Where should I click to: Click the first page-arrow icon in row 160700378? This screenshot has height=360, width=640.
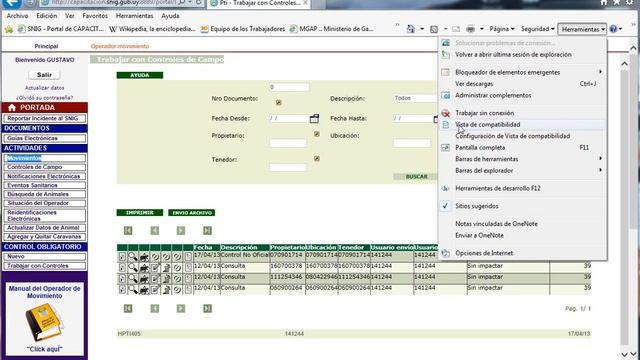(122, 267)
